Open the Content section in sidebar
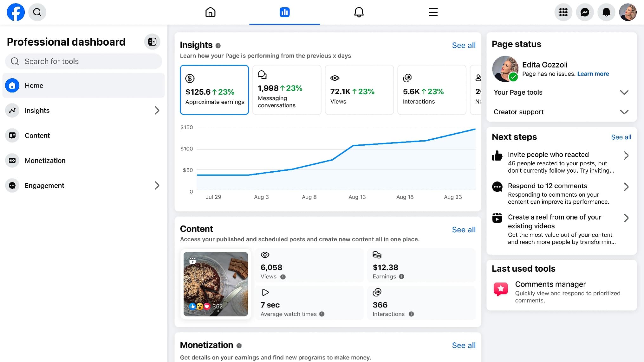Image resolution: width=644 pixels, height=362 pixels. (x=37, y=136)
